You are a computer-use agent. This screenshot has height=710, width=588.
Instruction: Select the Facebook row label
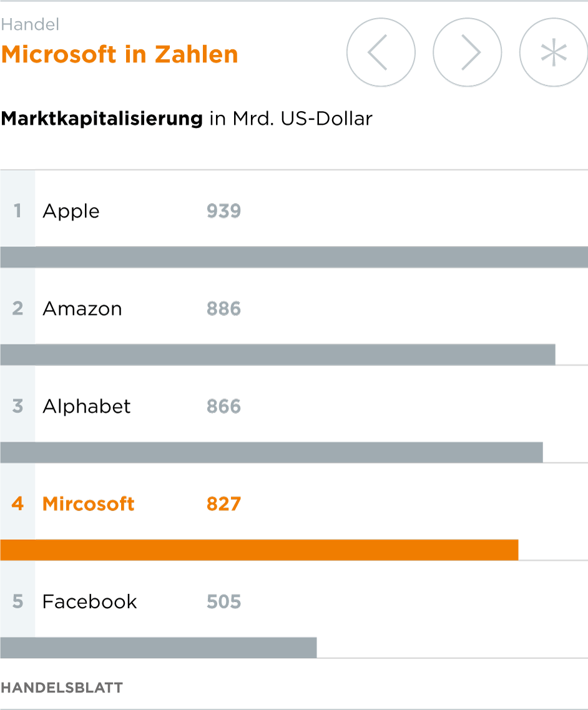90,601
